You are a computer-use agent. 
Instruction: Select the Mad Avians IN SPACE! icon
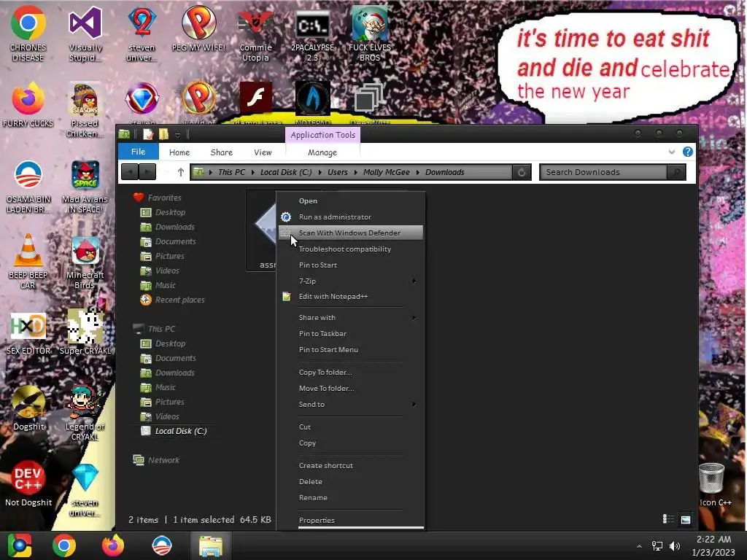pos(85,186)
